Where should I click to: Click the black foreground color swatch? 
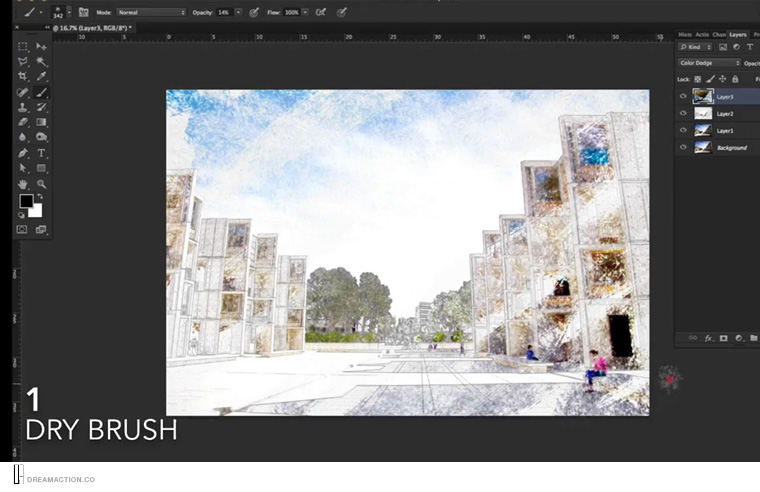(x=26, y=201)
